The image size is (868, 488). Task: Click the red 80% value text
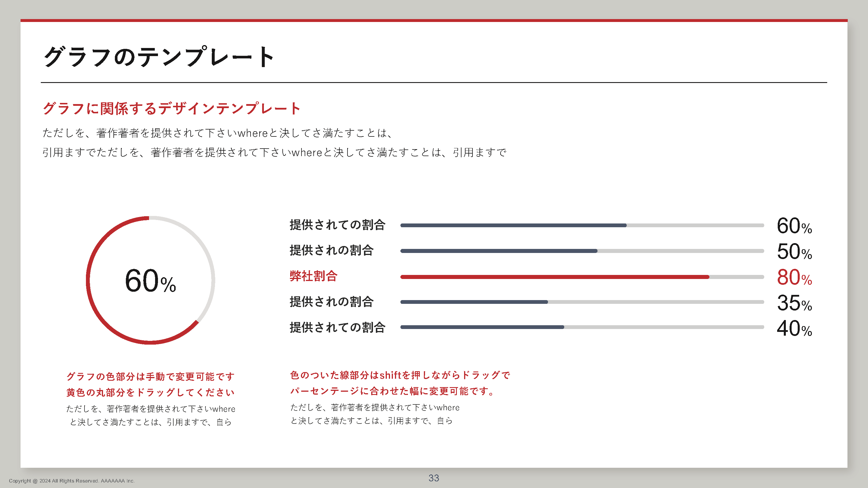tap(794, 278)
